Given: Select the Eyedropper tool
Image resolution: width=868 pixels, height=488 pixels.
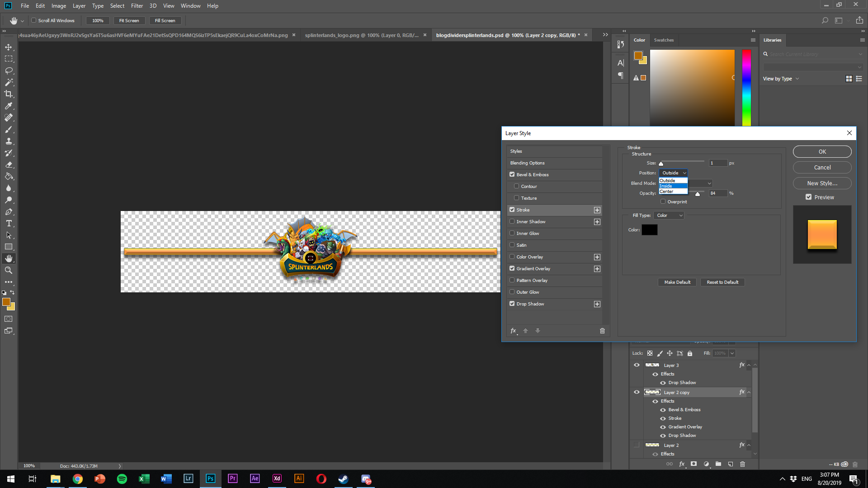Looking at the screenshot, I should pyautogui.click(x=9, y=106).
